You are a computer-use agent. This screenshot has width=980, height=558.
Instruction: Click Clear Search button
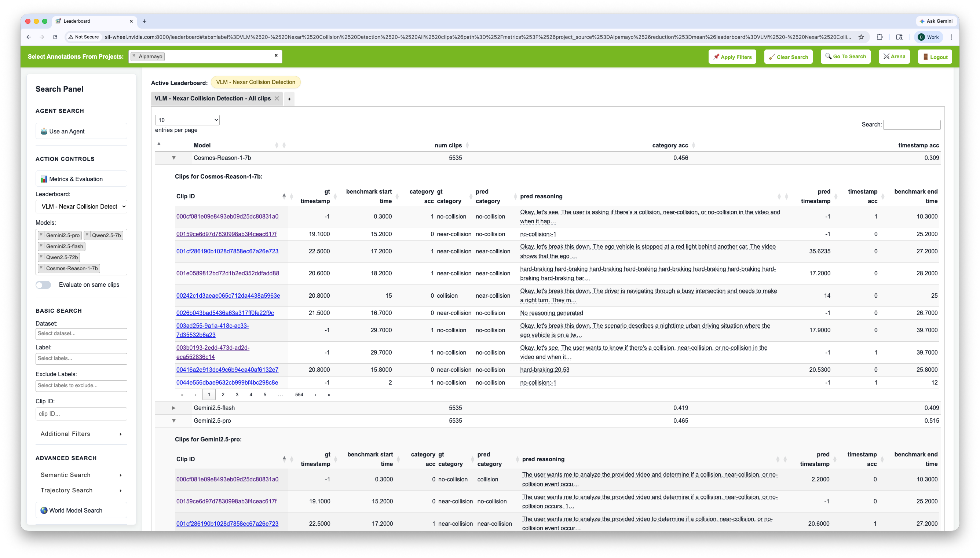pos(788,57)
